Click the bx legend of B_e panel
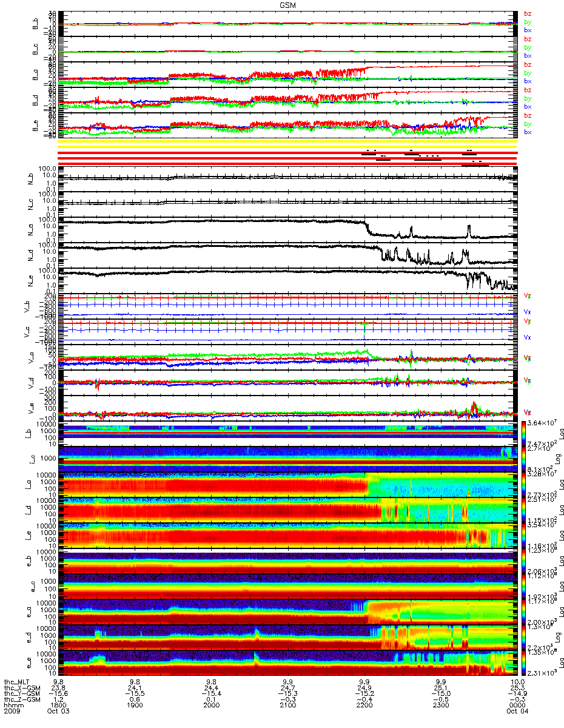Screen dimensions: 564x728 coord(528,132)
